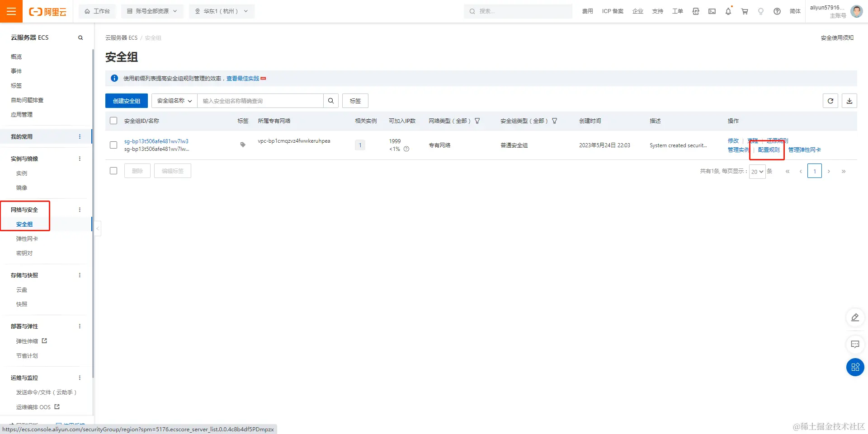Viewport: 868px width, 434px height.
Task: Open the 查看最佳实践 link
Action: click(x=243, y=79)
